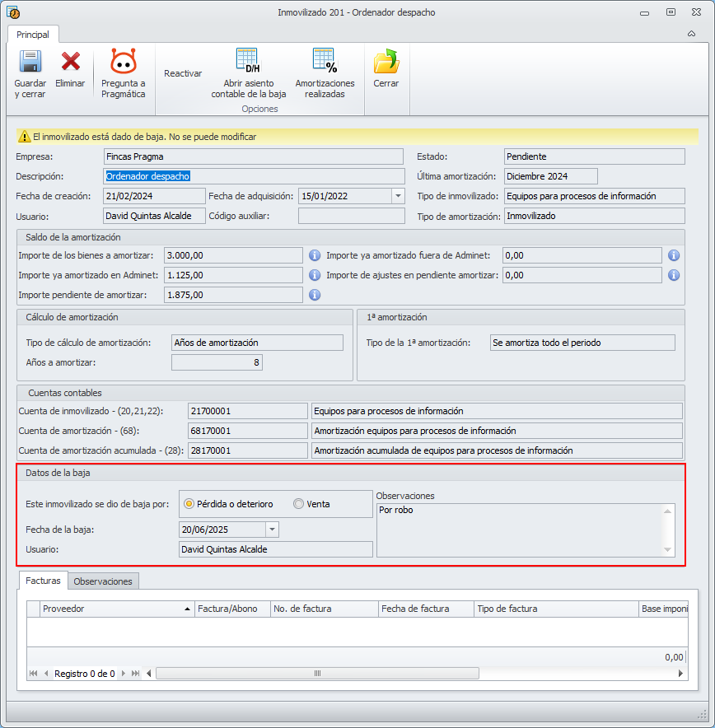Go to last record in invoices navigator

[135, 673]
